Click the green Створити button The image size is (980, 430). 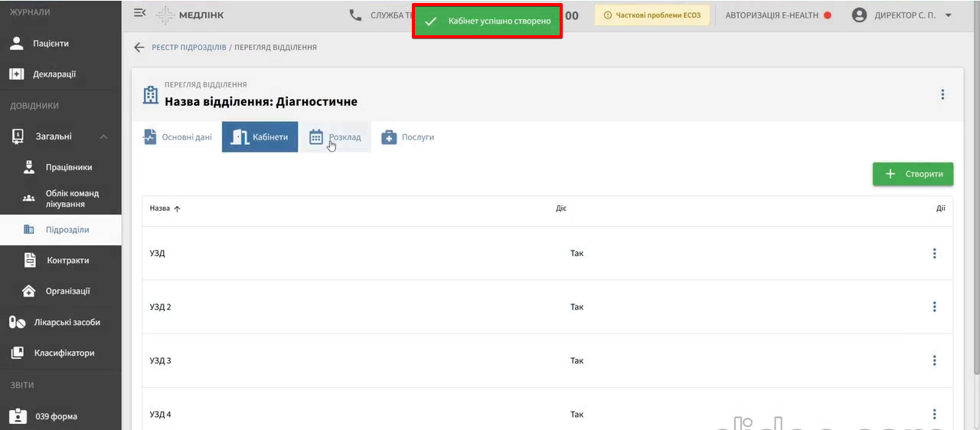(913, 174)
